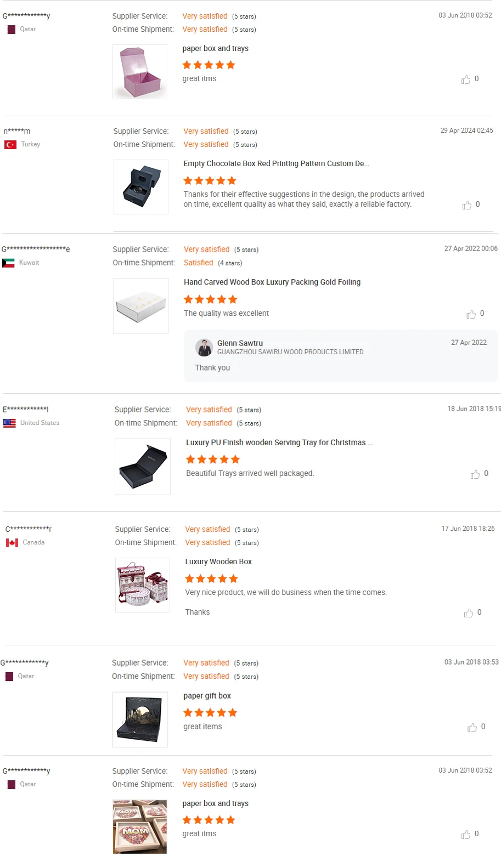Open 'Empty Chocolate Box Red Printing Pattern' product link
Viewport: 501px width, 868px height.
(276, 163)
